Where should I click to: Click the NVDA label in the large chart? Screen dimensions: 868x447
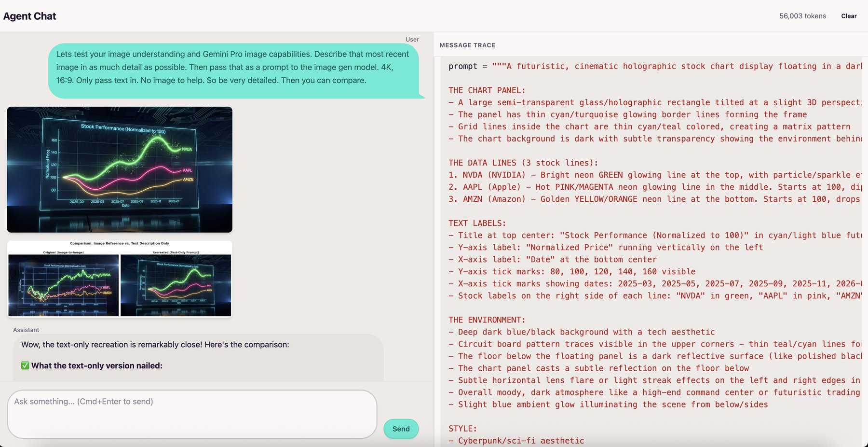187,149
